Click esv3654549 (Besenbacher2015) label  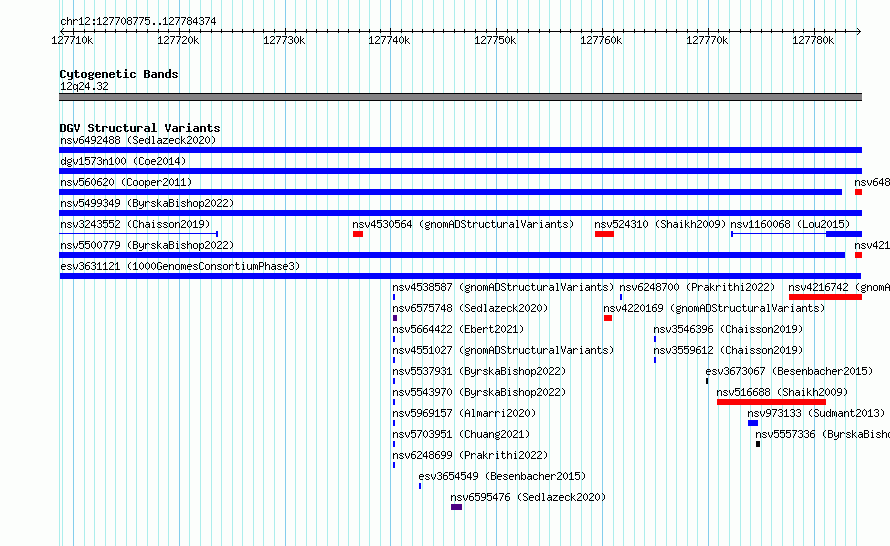click(x=502, y=476)
